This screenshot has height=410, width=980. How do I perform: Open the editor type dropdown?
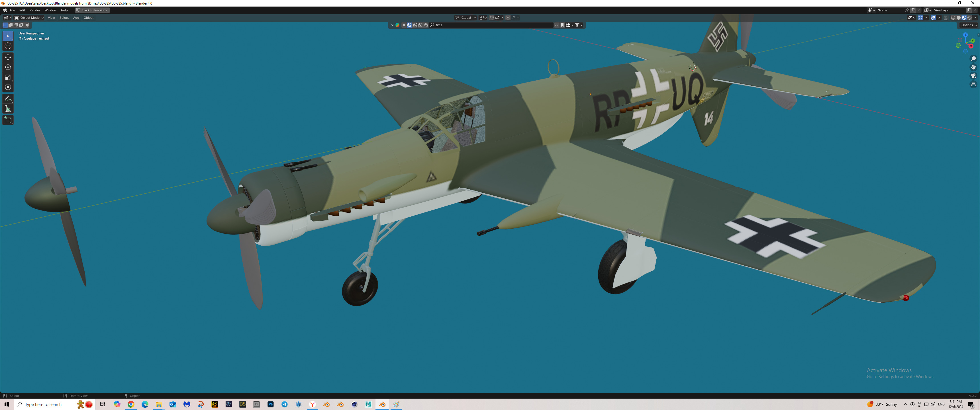click(x=7, y=18)
